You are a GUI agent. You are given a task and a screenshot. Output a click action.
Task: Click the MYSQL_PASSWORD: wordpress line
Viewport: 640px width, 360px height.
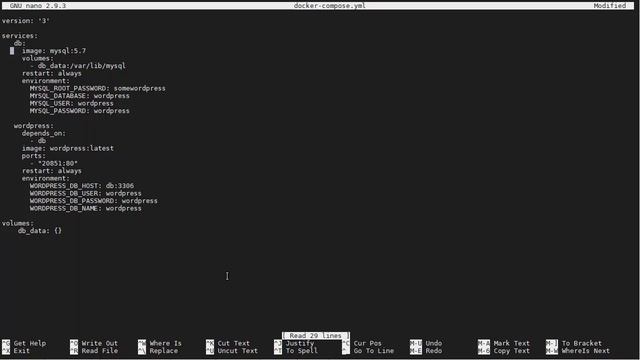click(x=80, y=111)
